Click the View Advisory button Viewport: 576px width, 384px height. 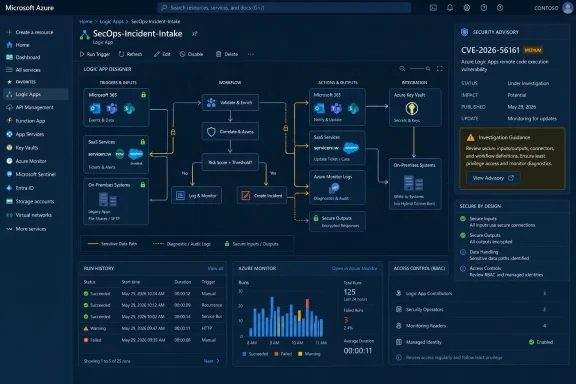tap(493, 178)
